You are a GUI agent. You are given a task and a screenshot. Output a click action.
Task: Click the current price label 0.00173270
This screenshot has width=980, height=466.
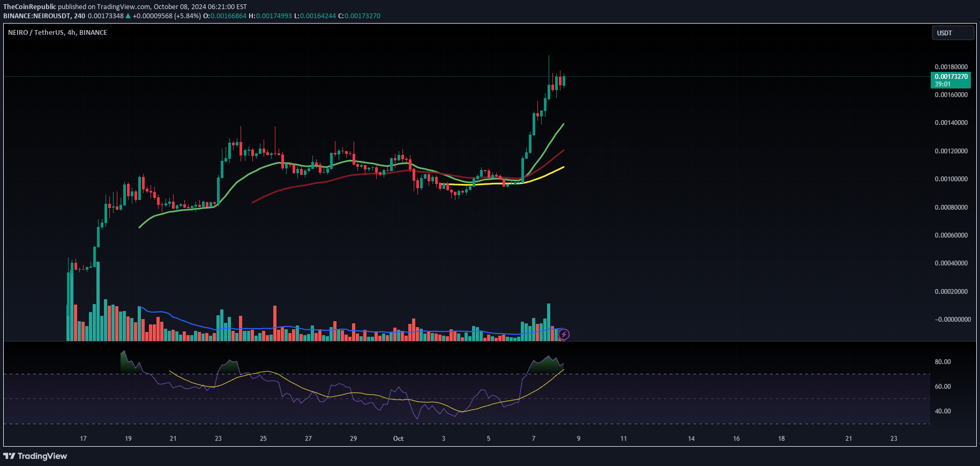point(951,77)
